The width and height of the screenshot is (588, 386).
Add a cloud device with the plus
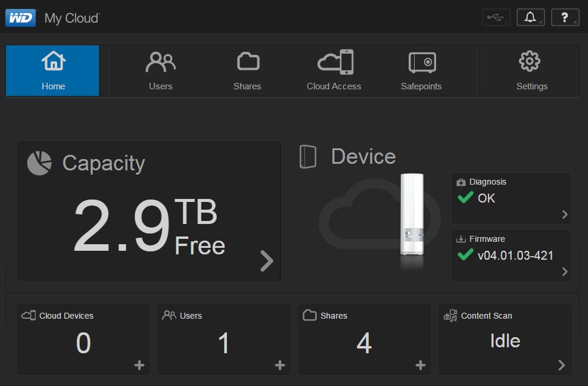pyautogui.click(x=139, y=365)
